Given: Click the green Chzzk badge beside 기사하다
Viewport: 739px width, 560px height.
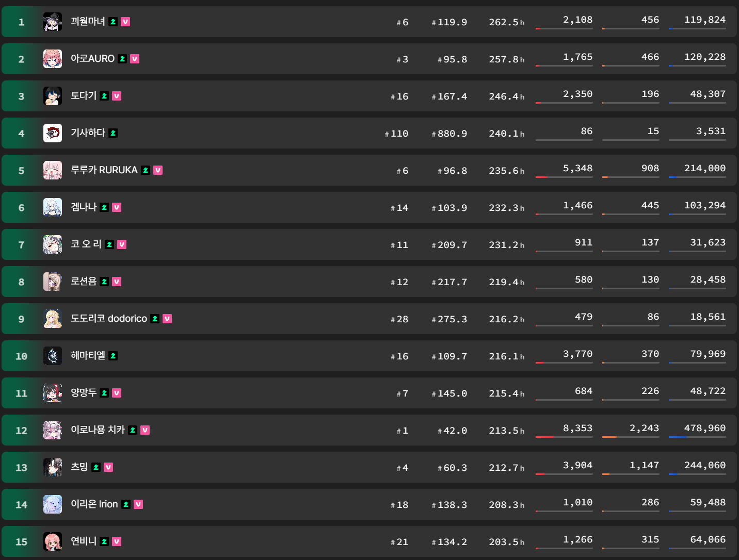Looking at the screenshot, I should [113, 133].
